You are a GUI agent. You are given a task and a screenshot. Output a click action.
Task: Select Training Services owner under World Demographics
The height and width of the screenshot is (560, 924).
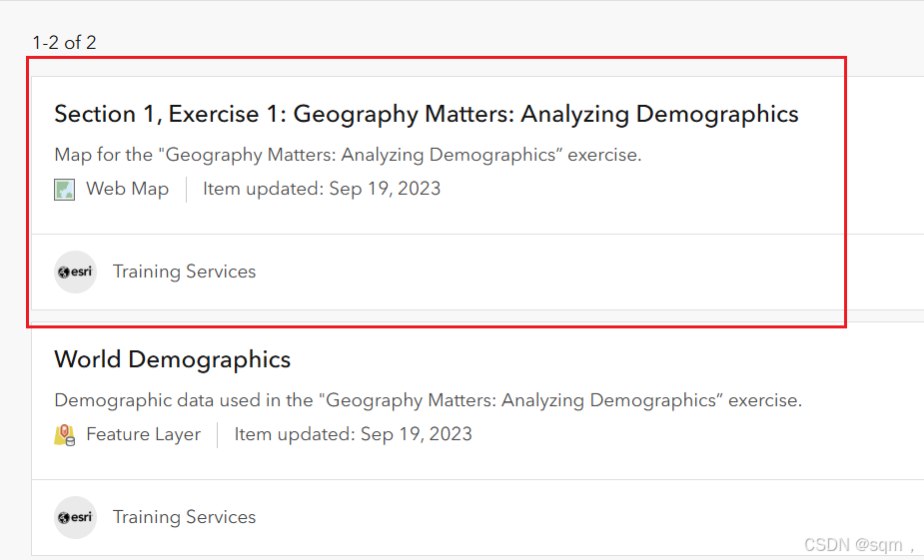(184, 517)
